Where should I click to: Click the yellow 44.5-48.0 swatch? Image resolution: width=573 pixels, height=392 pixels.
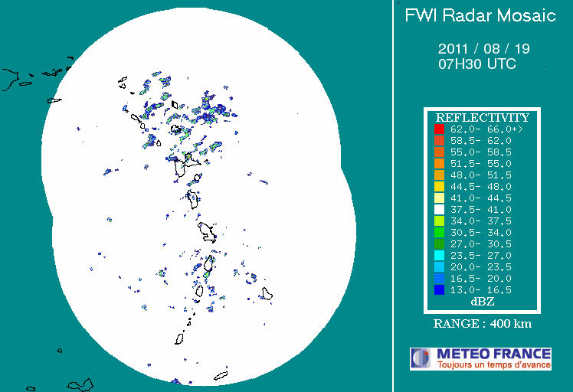pyautogui.click(x=439, y=186)
